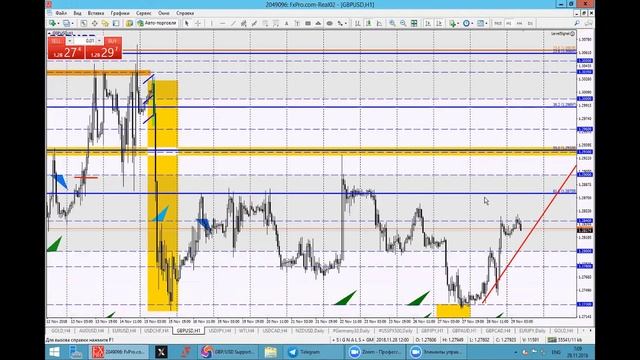Screen dimensions: 640x360
Task: Select the crosshair tool
Action: [198, 23]
